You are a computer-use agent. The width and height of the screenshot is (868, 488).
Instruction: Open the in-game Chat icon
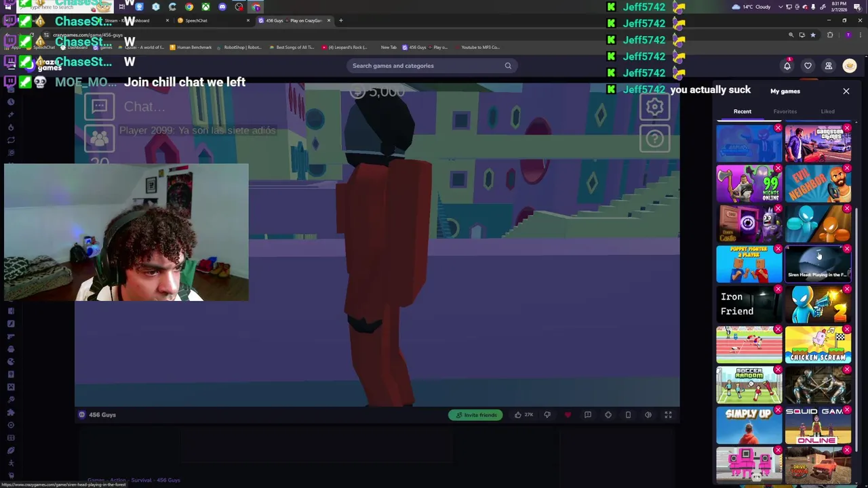pos(100,106)
